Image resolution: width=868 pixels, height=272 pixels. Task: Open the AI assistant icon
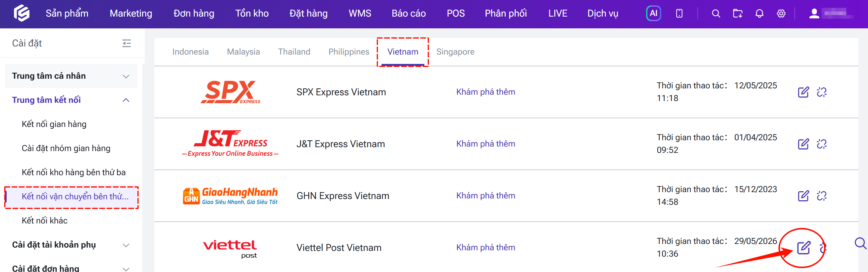click(x=653, y=14)
